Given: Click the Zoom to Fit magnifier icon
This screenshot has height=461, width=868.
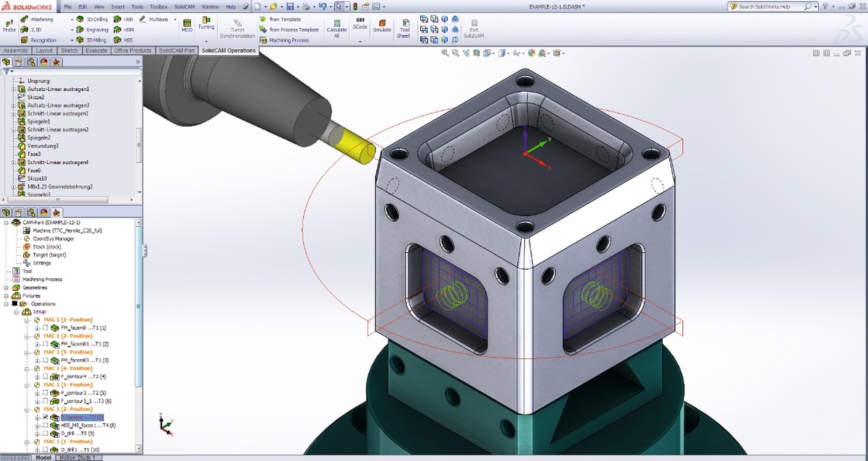Looking at the screenshot, I should (x=446, y=53).
